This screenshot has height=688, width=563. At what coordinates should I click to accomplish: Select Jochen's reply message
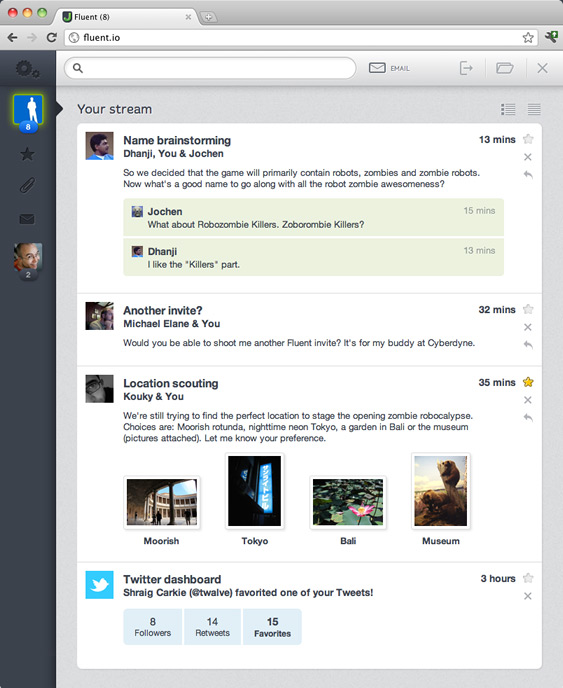tap(313, 218)
